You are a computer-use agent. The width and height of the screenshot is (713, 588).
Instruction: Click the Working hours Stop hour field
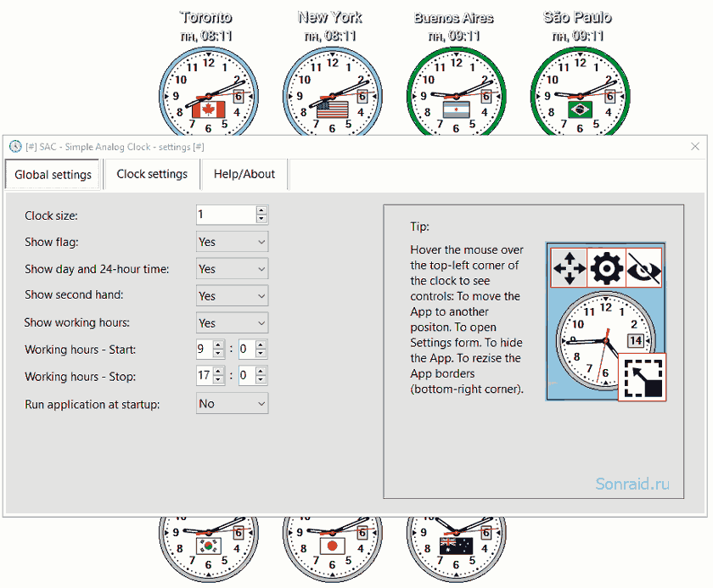tap(205, 375)
